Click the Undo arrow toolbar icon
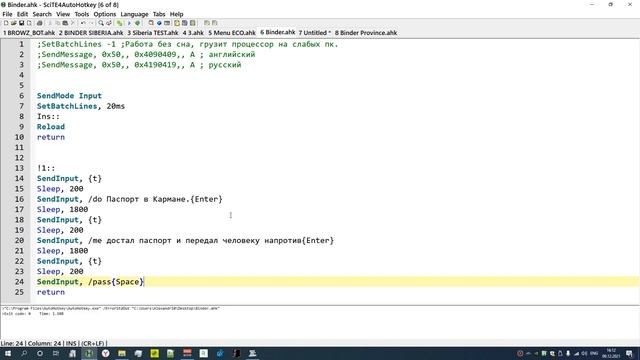This screenshot has width=640, height=360. click(x=83, y=23)
